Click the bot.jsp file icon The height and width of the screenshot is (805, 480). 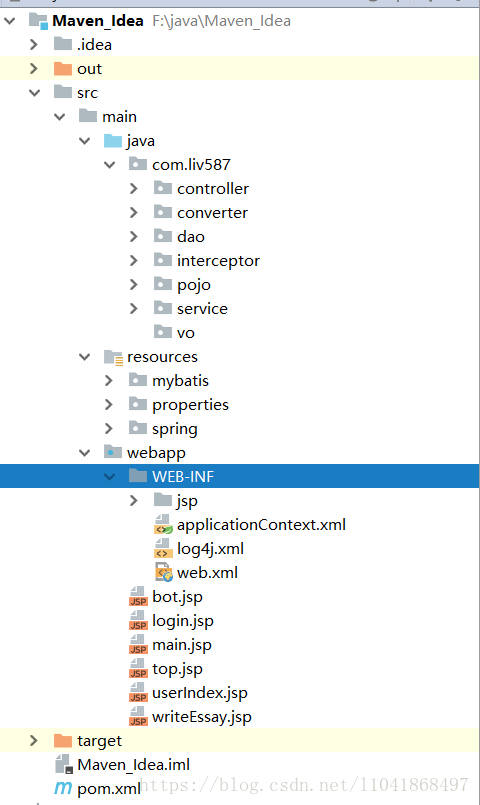pyautogui.click(x=138, y=597)
